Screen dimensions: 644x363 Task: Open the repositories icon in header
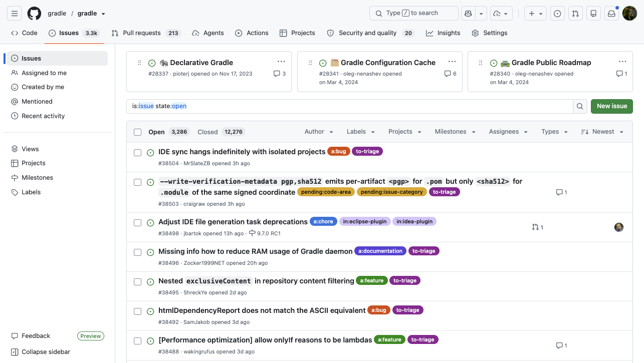pyautogui.click(x=593, y=14)
